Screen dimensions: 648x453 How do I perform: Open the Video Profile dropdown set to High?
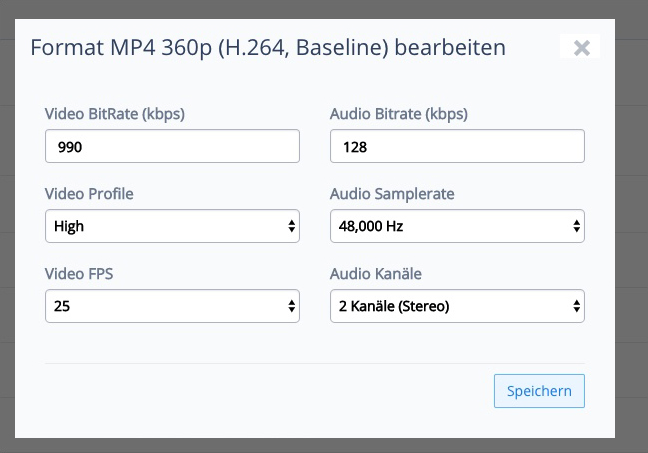[172, 226]
